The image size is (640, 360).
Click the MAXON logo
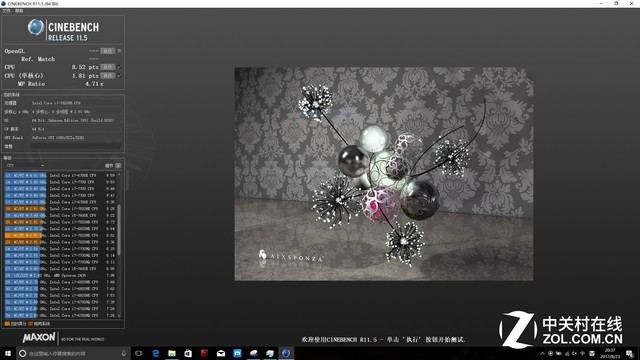[x=39, y=338]
